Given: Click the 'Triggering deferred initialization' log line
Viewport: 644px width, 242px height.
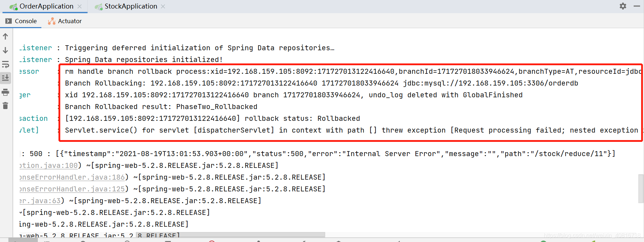Looking at the screenshot, I should [x=200, y=48].
